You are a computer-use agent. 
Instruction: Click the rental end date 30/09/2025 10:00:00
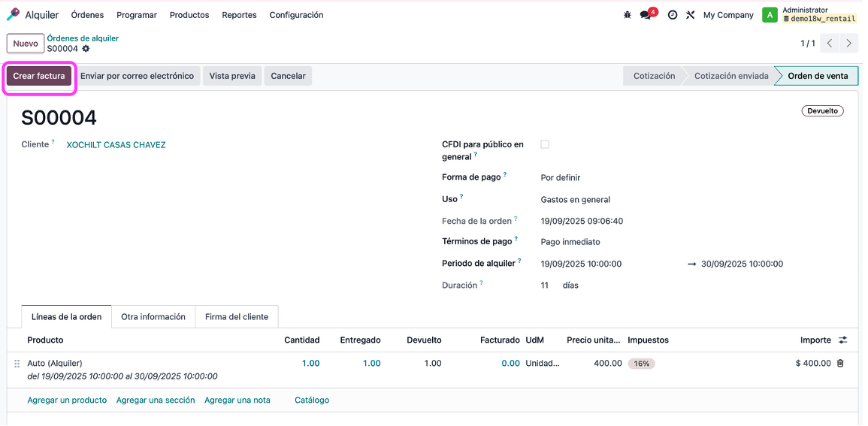pyautogui.click(x=742, y=264)
